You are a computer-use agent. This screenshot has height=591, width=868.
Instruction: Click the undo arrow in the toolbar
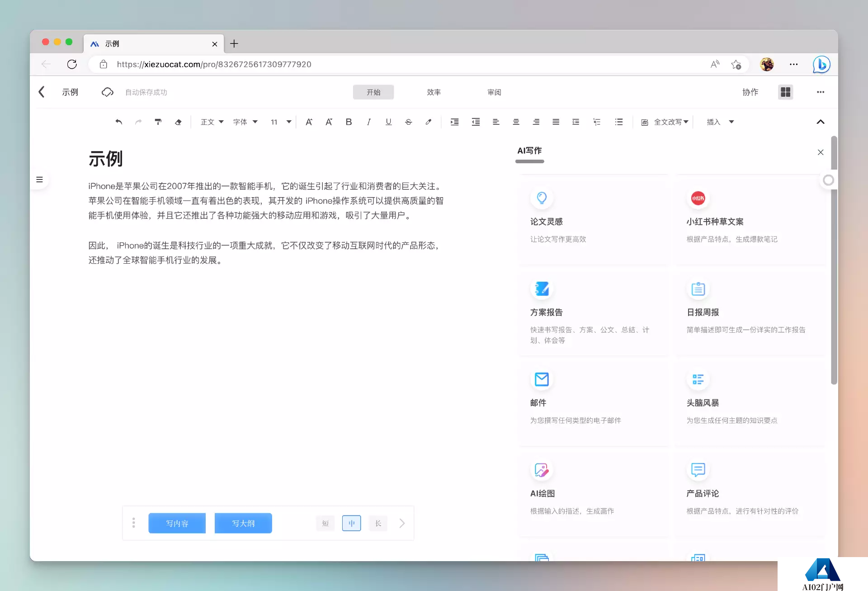pos(118,122)
